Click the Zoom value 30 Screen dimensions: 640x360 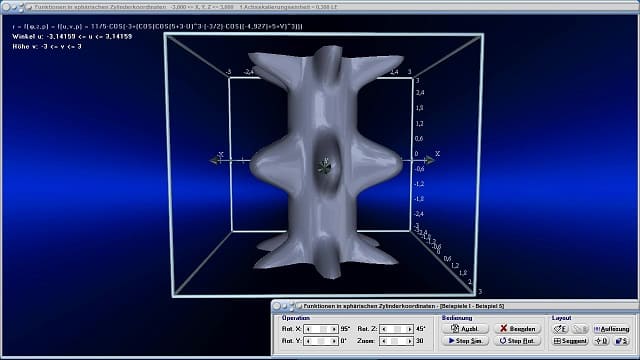[420, 341]
